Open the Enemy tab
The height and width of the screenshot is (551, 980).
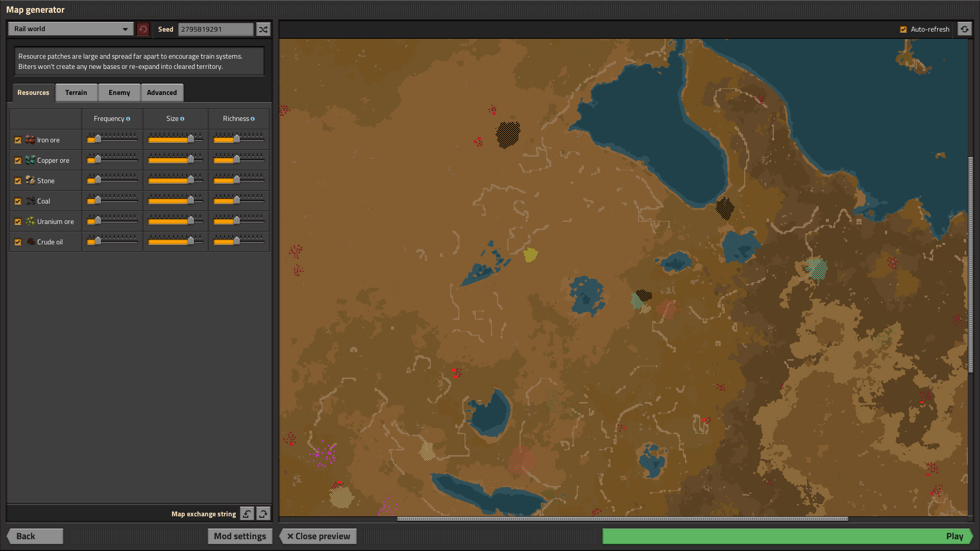(x=119, y=93)
